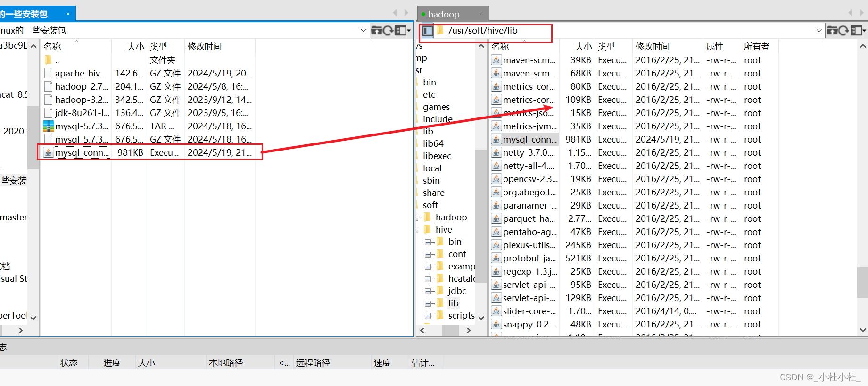Open the local pane view layout menu

point(403,31)
